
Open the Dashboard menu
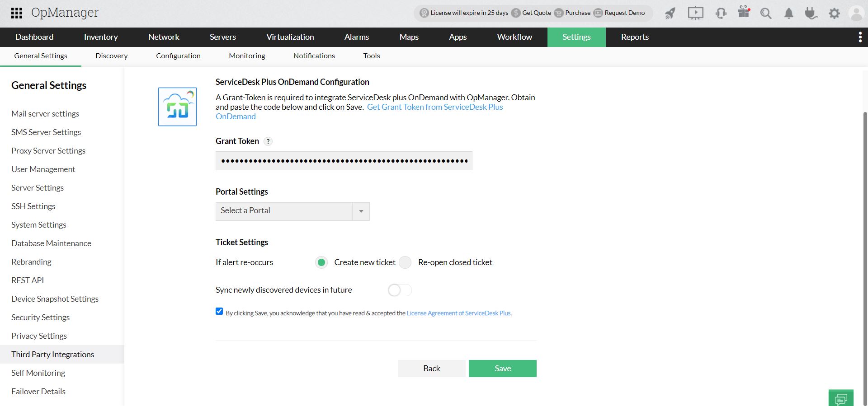pyautogui.click(x=34, y=37)
